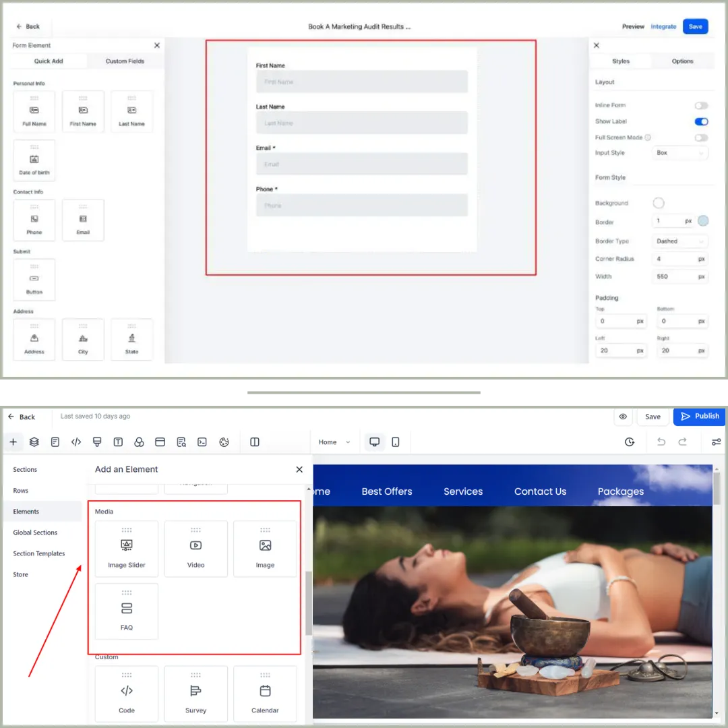This screenshot has height=728, width=728.
Task: Enable the Full Screen Mode switch
Action: click(x=701, y=138)
